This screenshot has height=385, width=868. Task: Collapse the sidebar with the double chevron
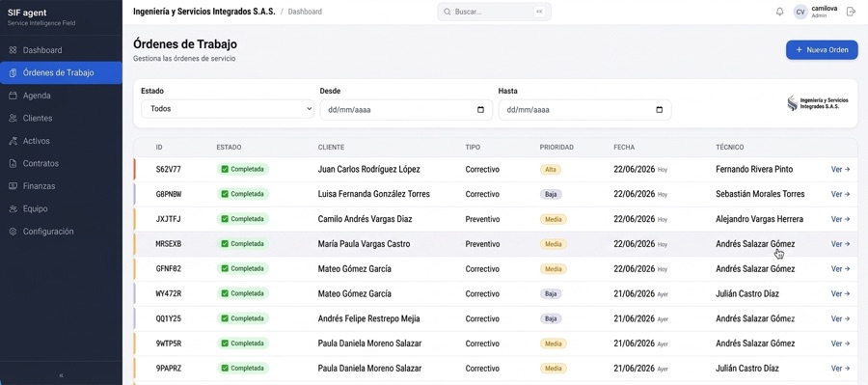pyautogui.click(x=61, y=375)
